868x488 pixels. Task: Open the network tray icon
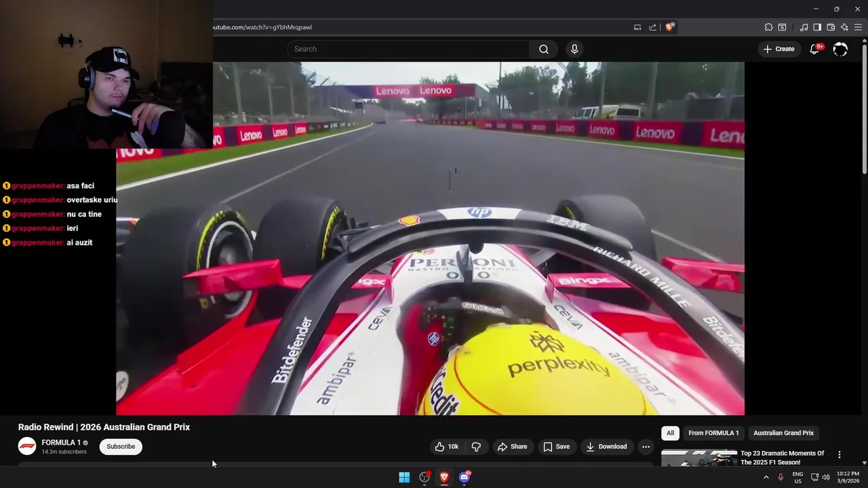pos(815,477)
